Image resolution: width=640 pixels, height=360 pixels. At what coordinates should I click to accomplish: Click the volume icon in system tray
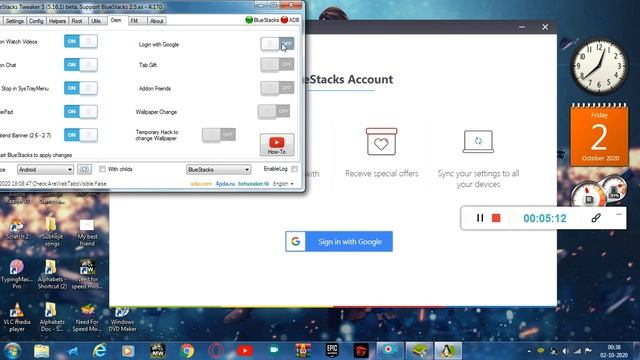(x=566, y=351)
